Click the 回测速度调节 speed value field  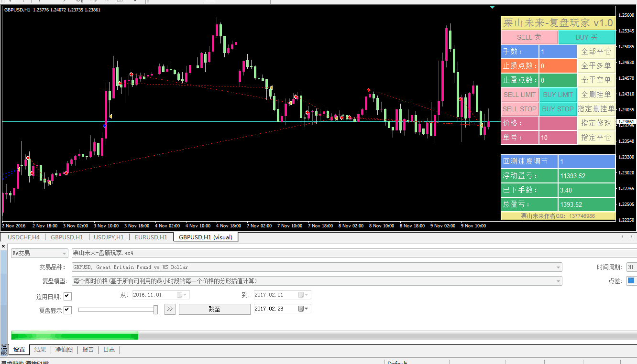pos(587,161)
